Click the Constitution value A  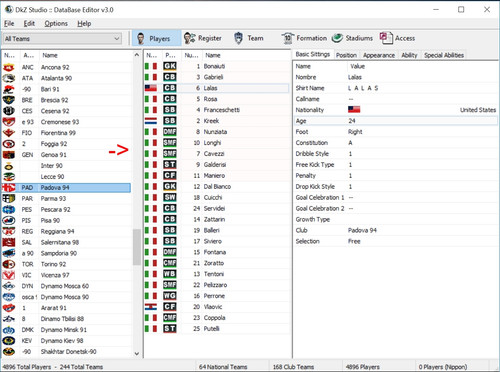(350, 143)
